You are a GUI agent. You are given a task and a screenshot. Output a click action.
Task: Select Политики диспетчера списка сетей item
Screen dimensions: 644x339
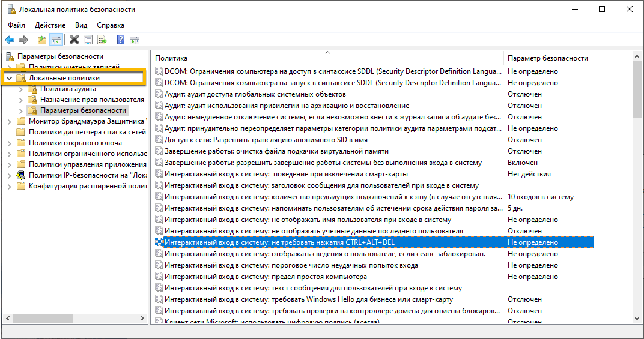tap(87, 132)
